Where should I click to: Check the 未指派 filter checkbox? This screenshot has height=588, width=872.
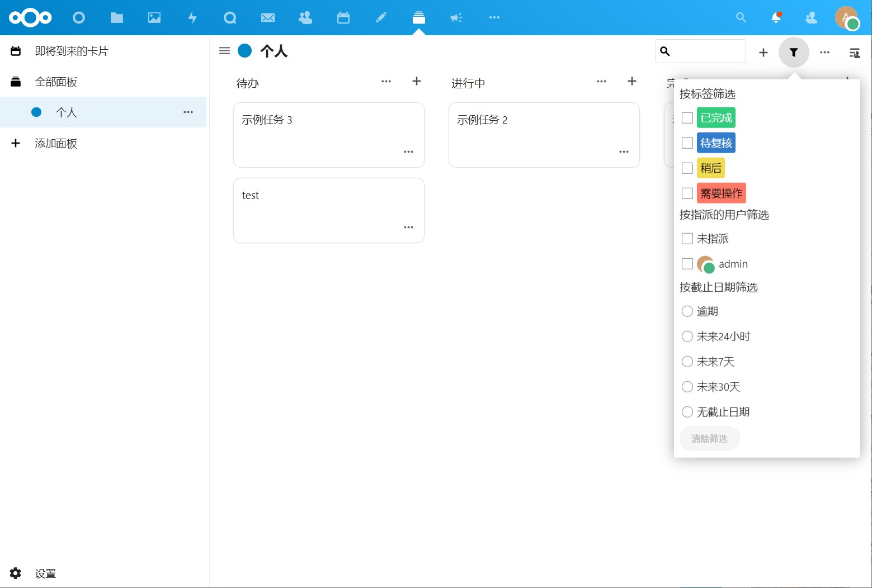(687, 239)
